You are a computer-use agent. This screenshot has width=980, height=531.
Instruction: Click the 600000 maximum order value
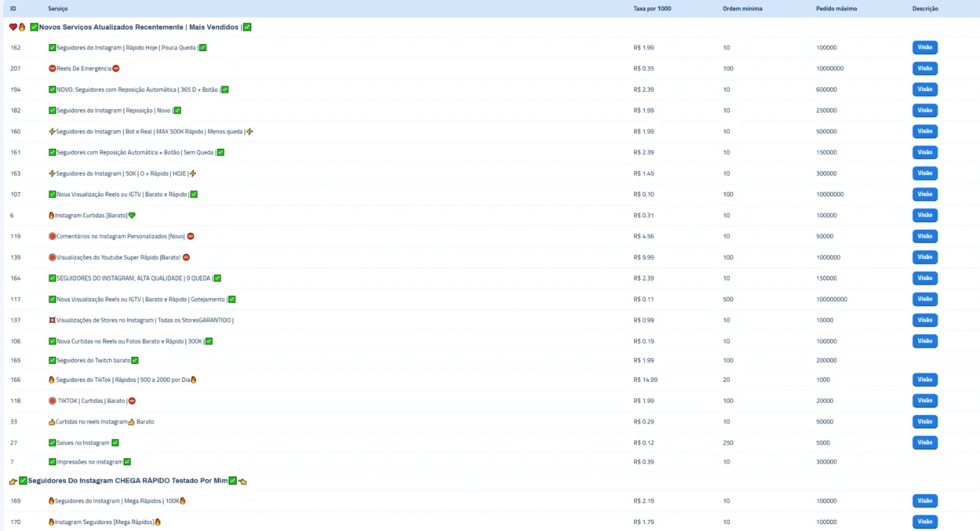(827, 90)
